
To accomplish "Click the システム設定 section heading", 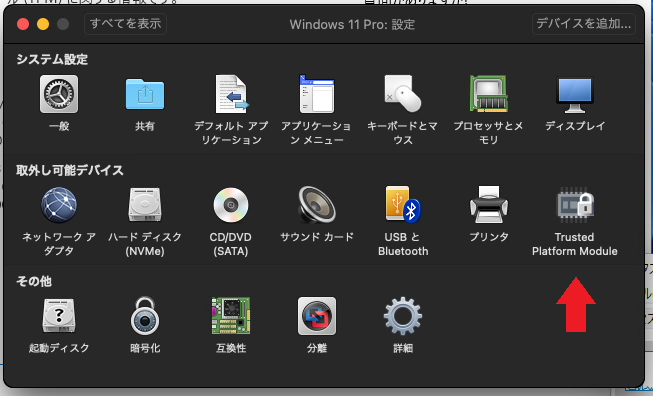I will [x=52, y=59].
